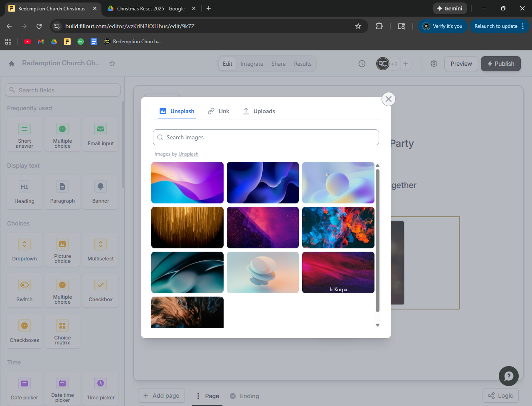The width and height of the screenshot is (532, 406).
Task: Open the settings gear icon
Action: pos(433,64)
